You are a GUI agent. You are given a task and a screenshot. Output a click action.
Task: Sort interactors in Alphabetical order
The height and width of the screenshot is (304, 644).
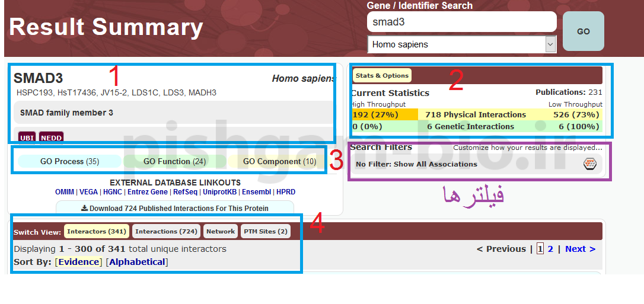click(137, 262)
